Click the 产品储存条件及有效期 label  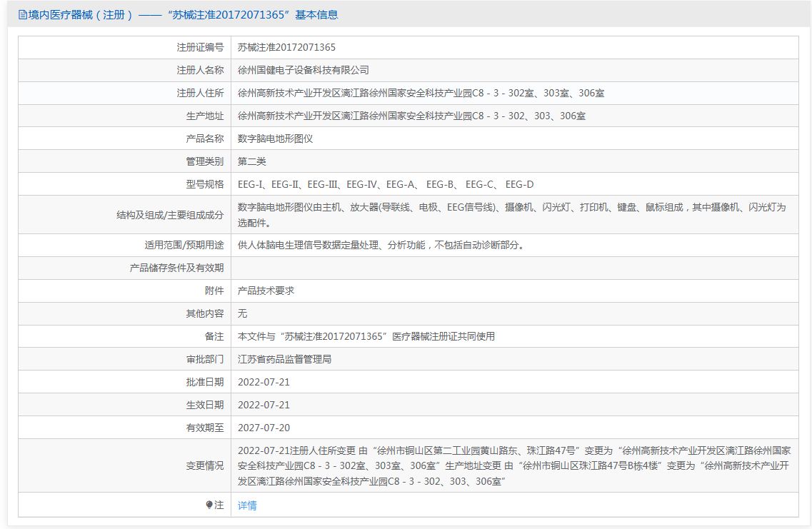[176, 268]
